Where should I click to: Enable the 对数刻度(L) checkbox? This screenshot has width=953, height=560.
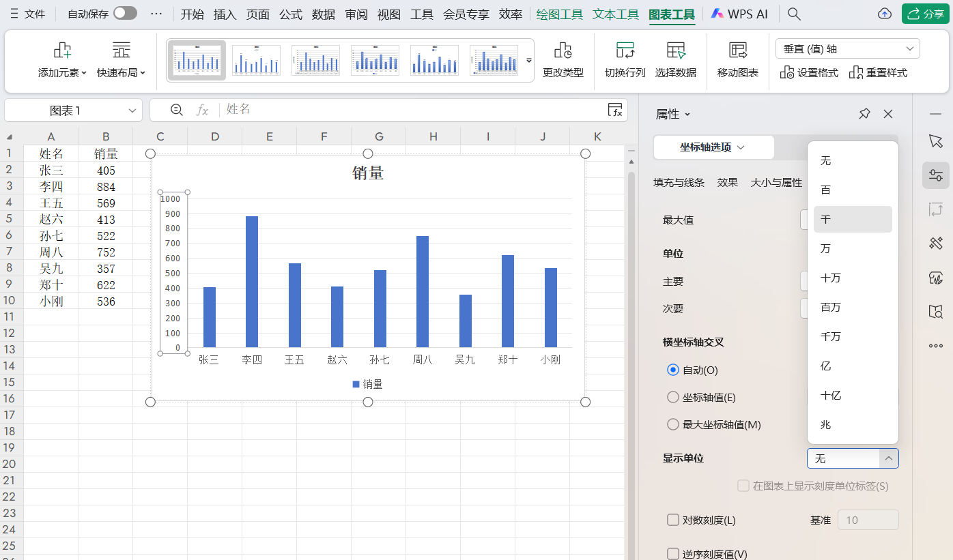pos(673,520)
